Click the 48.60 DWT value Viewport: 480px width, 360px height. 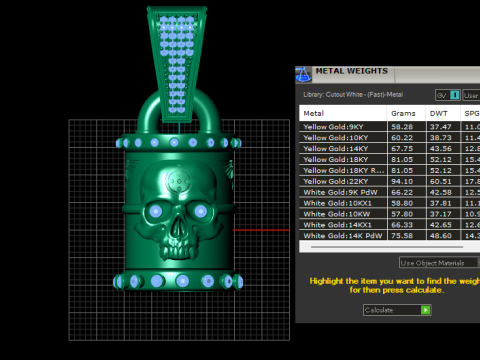tap(440, 235)
